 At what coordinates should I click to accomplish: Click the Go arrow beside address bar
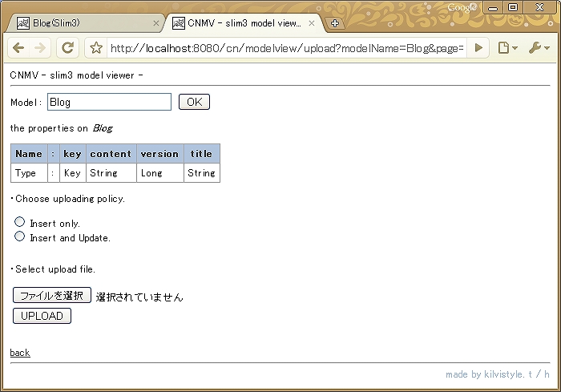click(x=478, y=47)
